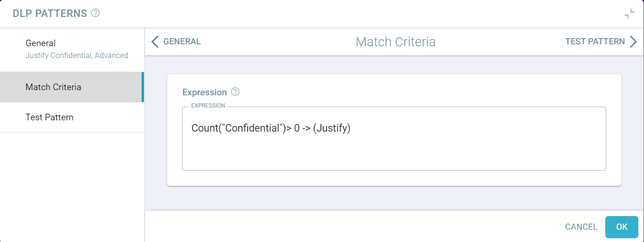
Task: Click the left chevron arrow before GENERAL
Action: point(155,42)
